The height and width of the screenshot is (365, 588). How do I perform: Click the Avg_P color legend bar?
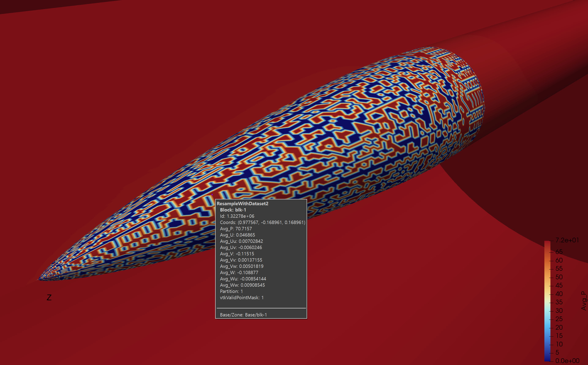pyautogui.click(x=547, y=300)
